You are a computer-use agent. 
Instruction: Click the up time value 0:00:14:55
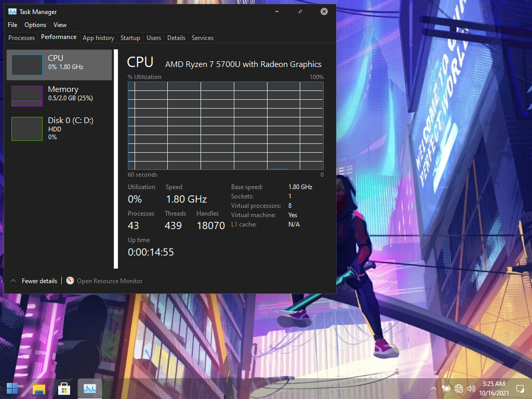pos(151,252)
